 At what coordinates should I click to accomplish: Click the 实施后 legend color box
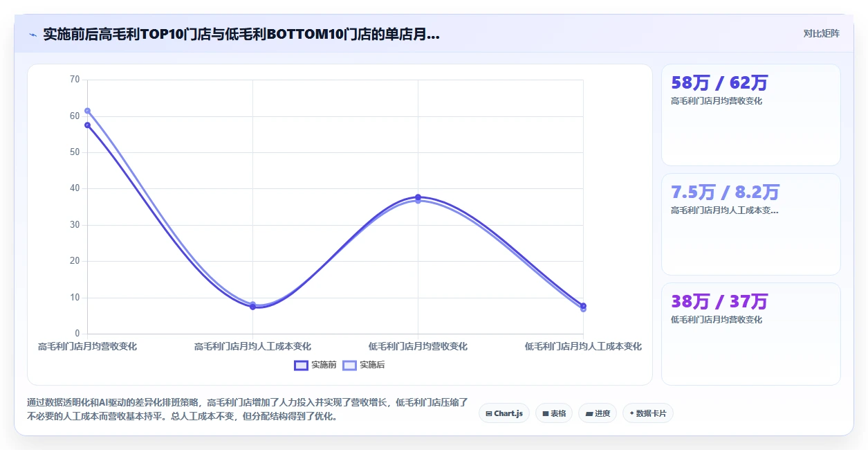tap(349, 365)
